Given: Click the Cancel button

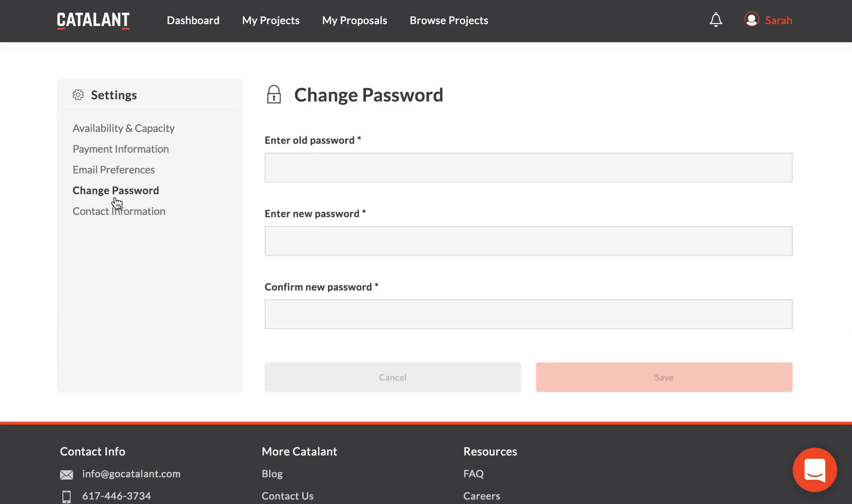Looking at the screenshot, I should (393, 377).
